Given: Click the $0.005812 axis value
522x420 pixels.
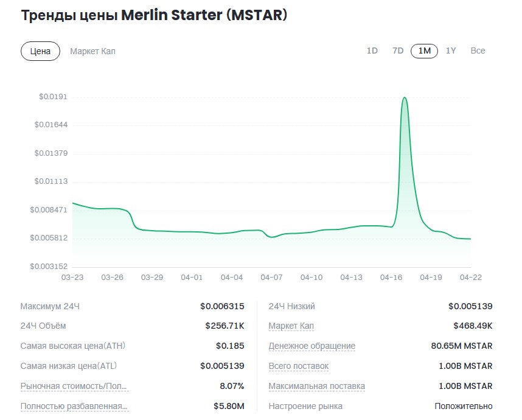Looking at the screenshot, I should tap(49, 238).
